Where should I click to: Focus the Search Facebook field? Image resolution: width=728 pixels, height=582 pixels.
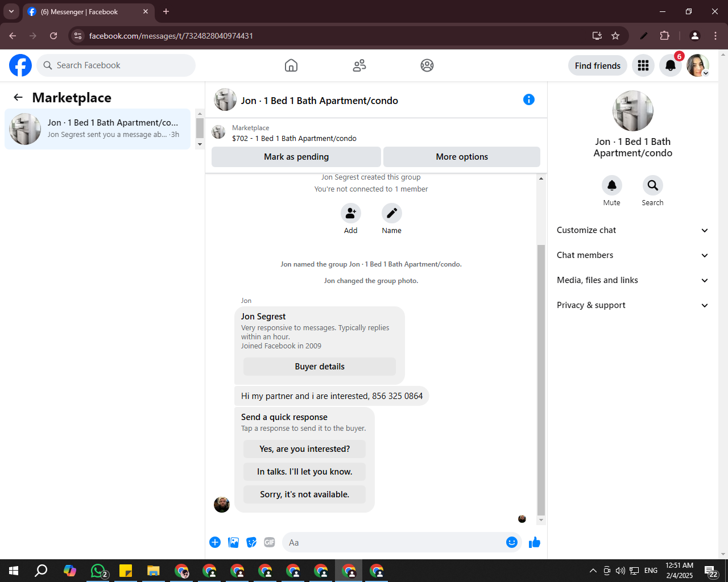point(116,65)
